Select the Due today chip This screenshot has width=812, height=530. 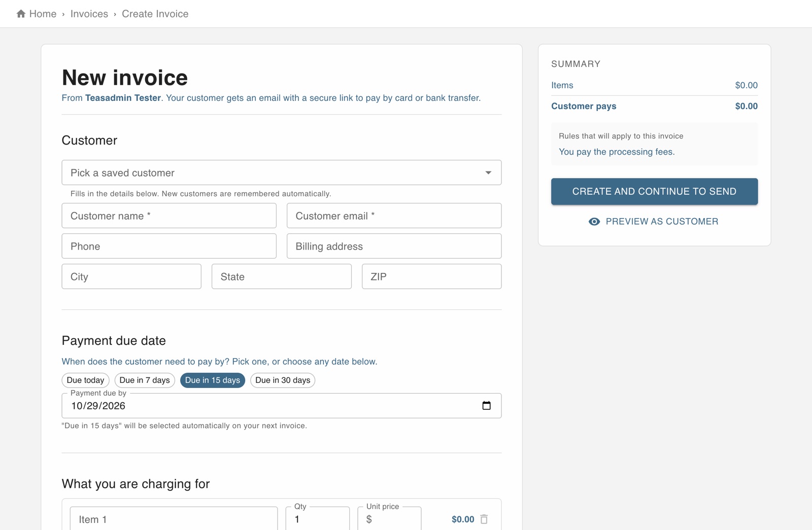point(85,380)
